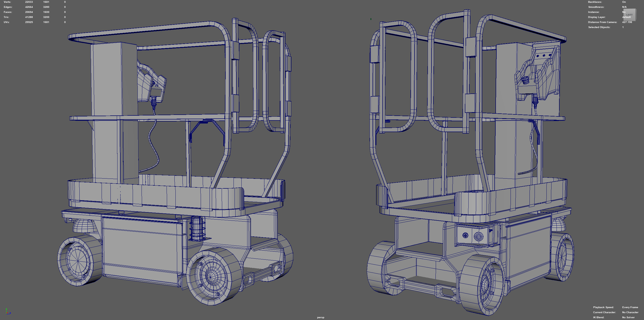This screenshot has height=320, width=644.
Task: Click the 3280 selected edges value
Action: pos(46,7)
